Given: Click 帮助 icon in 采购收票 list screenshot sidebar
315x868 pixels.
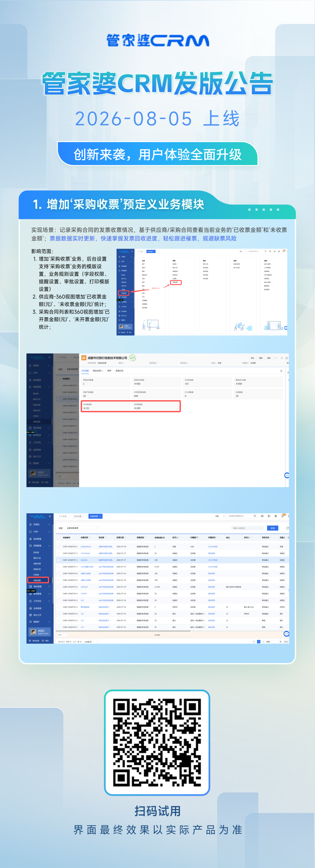Looking at the screenshot, I should tap(43, 641).
